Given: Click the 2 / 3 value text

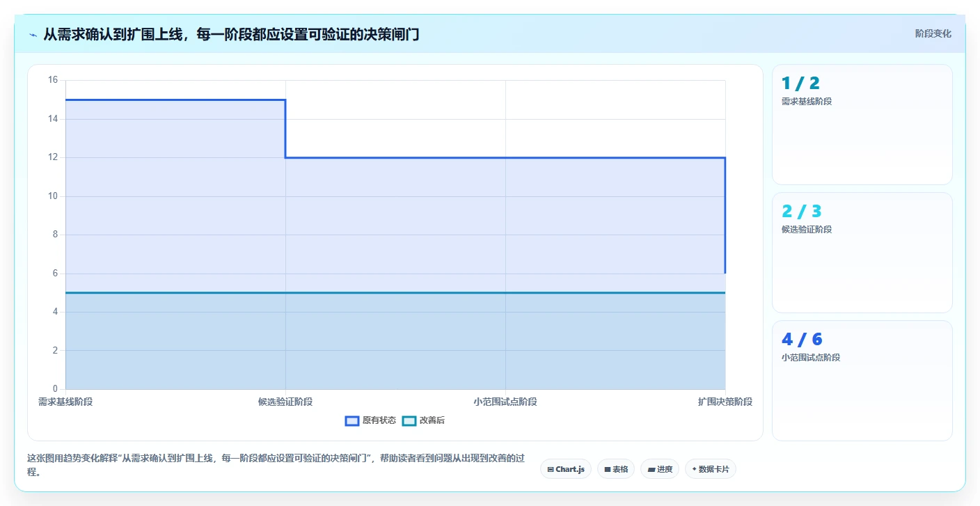Looking at the screenshot, I should click(802, 212).
